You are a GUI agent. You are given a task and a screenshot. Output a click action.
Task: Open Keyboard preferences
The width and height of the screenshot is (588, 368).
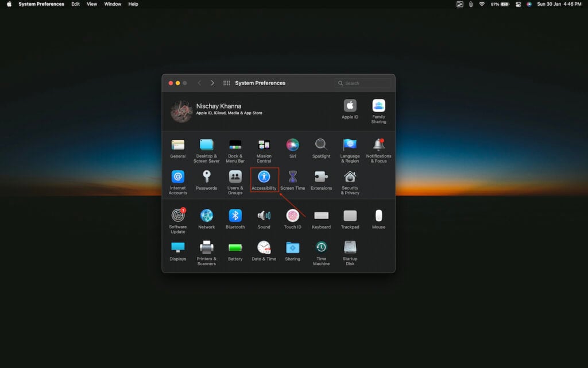tap(322, 220)
